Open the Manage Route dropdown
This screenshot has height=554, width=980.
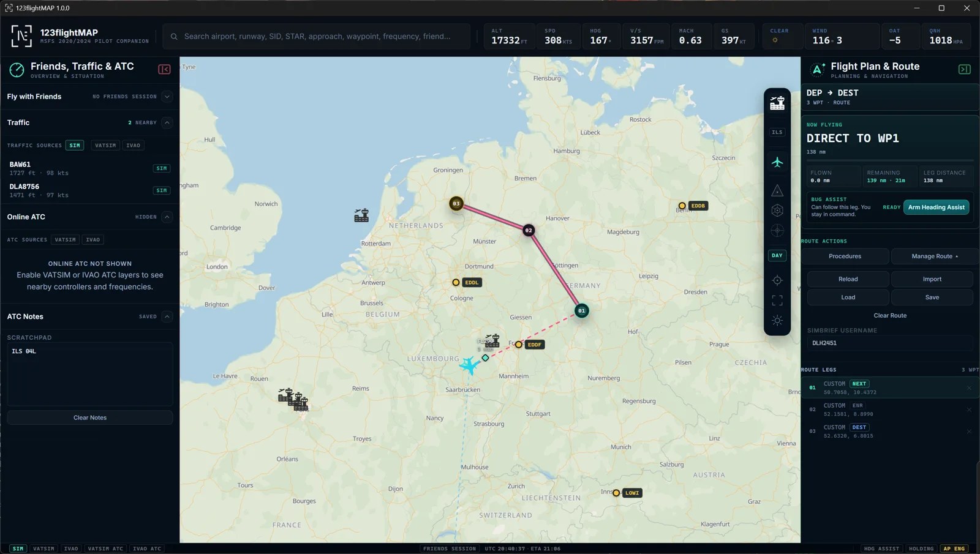pyautogui.click(x=935, y=256)
